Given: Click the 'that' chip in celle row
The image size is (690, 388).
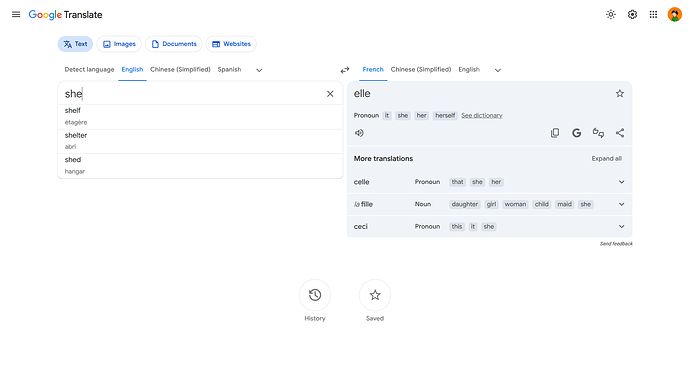Looking at the screenshot, I should (457, 182).
